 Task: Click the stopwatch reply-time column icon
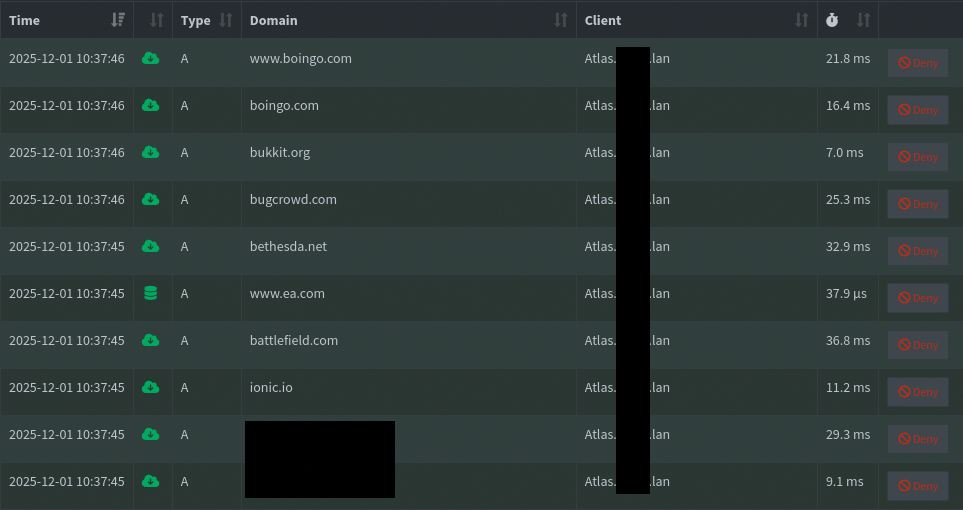click(832, 20)
